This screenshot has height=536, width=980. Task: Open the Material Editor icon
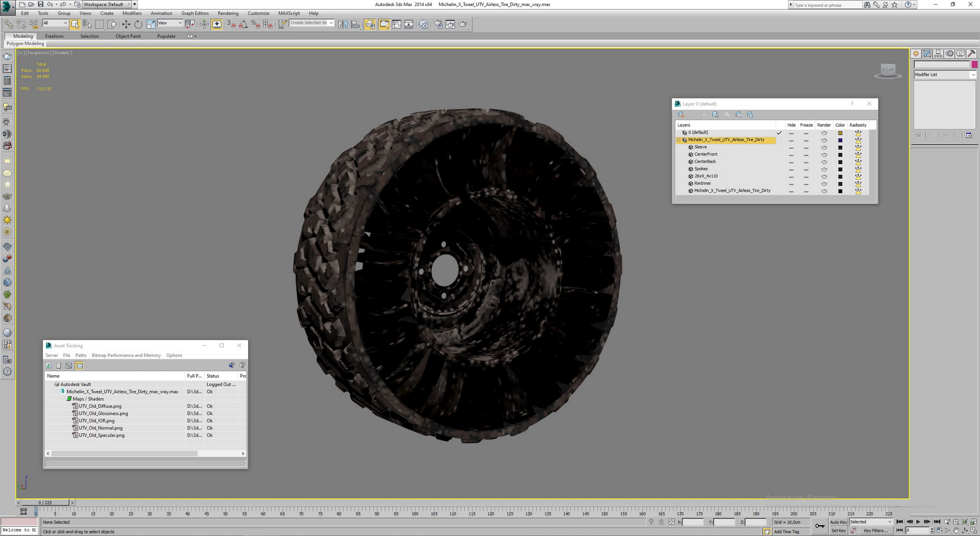tap(424, 24)
